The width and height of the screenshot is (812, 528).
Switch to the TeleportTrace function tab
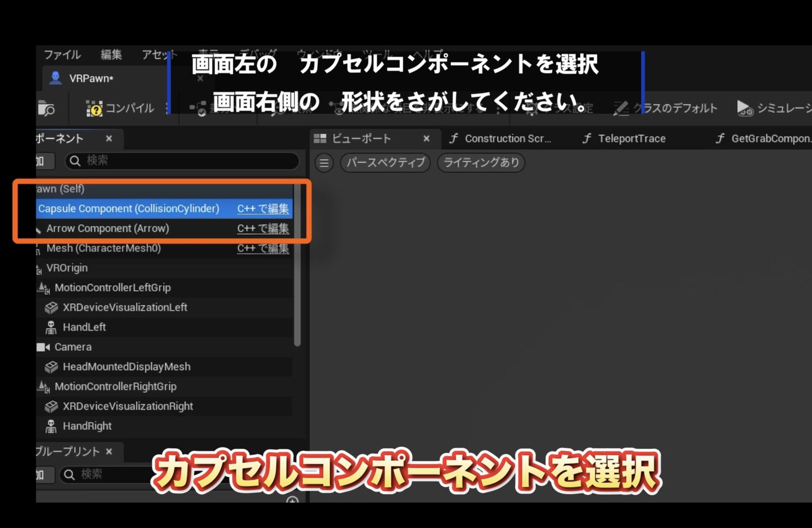[x=631, y=139]
